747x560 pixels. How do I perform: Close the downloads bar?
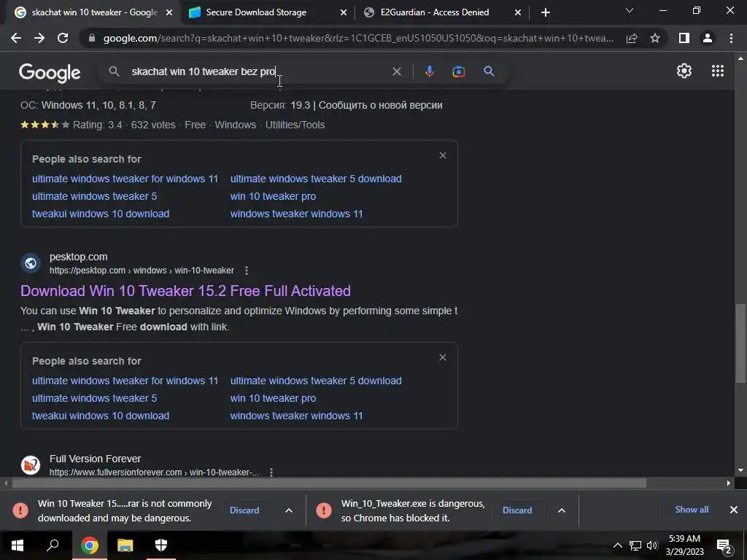click(x=734, y=510)
